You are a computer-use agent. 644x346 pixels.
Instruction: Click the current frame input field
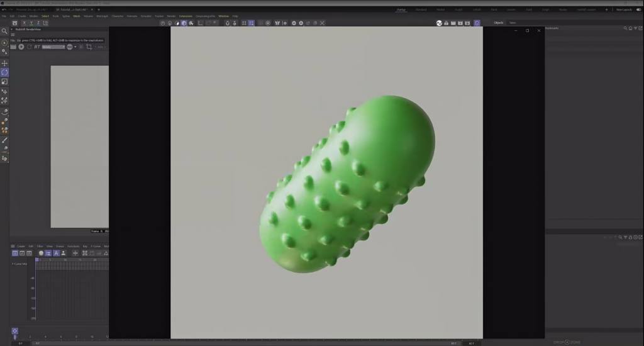click(20, 343)
